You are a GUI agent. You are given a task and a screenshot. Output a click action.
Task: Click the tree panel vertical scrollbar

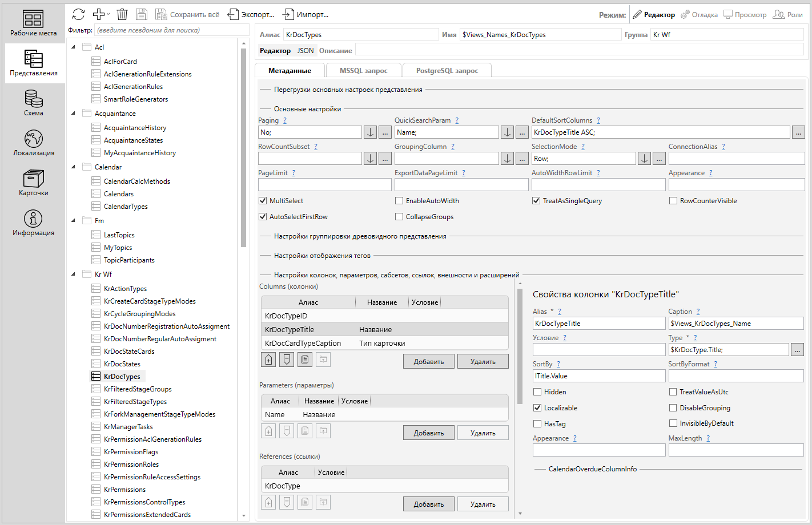(x=244, y=148)
